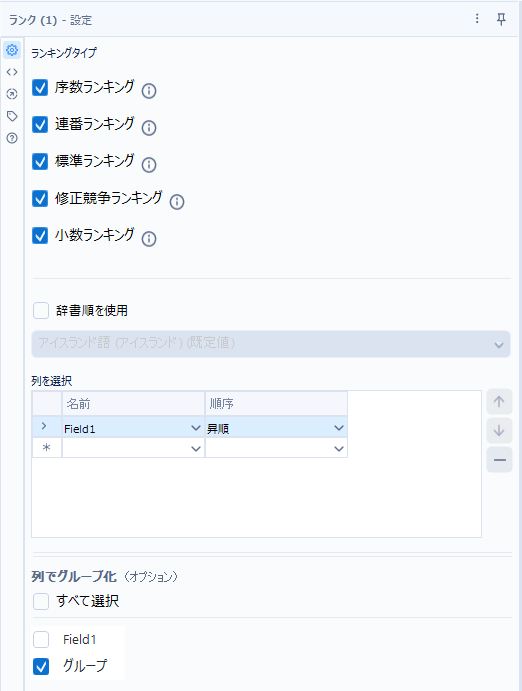Image resolution: width=522 pixels, height=691 pixels.
Task: Show info for 小数ランキング
Action: [x=149, y=239]
